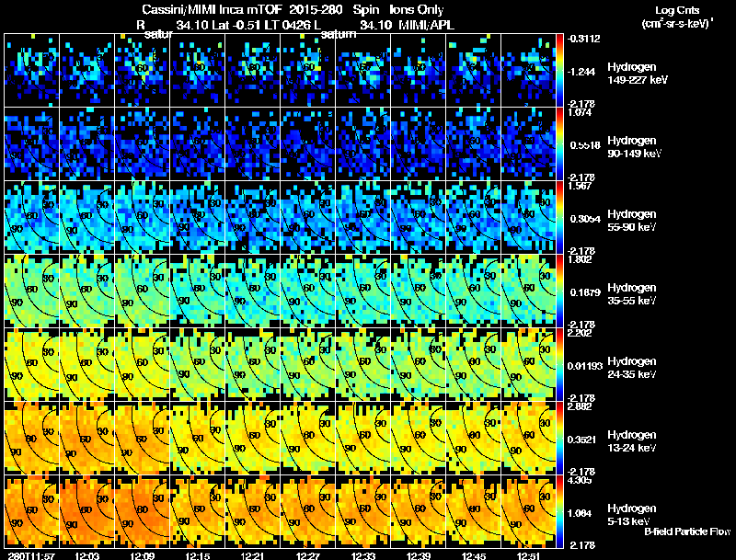
Task: Click the Hydrogen 24-35 keV row label
Action: click(x=632, y=368)
